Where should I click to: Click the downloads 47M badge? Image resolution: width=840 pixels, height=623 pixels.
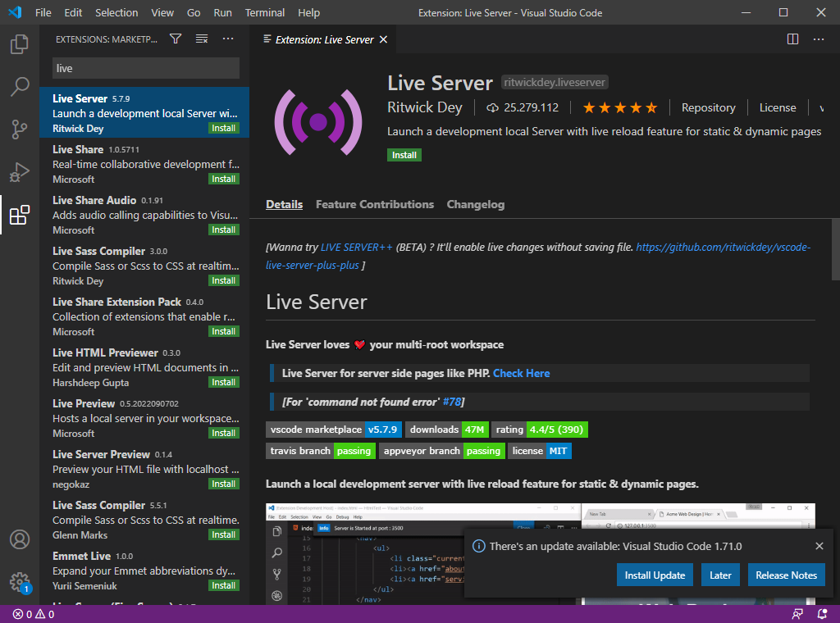pos(447,430)
